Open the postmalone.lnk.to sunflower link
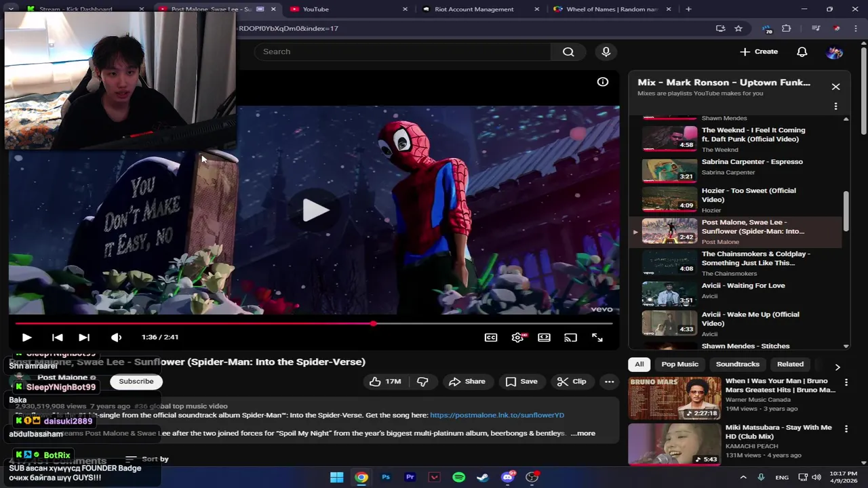868x488 pixels. coord(497,415)
